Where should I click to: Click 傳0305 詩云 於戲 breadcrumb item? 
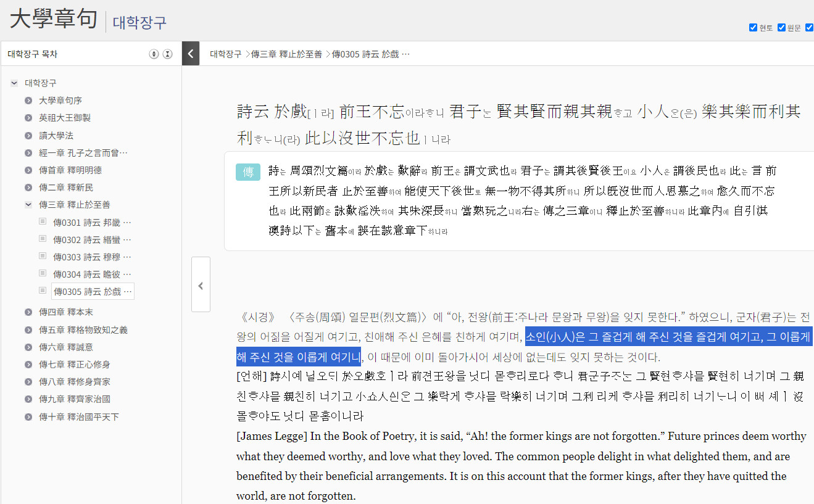click(371, 54)
